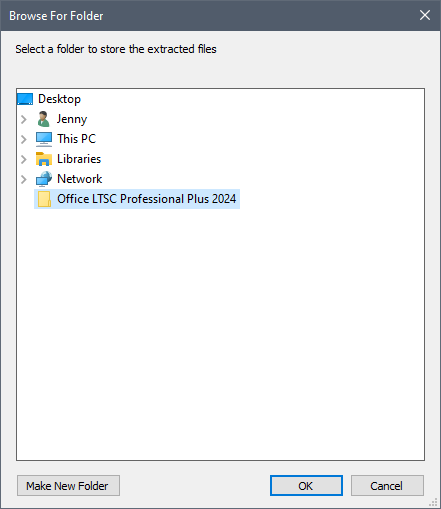Viewport: 441px width, 509px height.
Task: Expand the This PC node
Action: (24, 139)
